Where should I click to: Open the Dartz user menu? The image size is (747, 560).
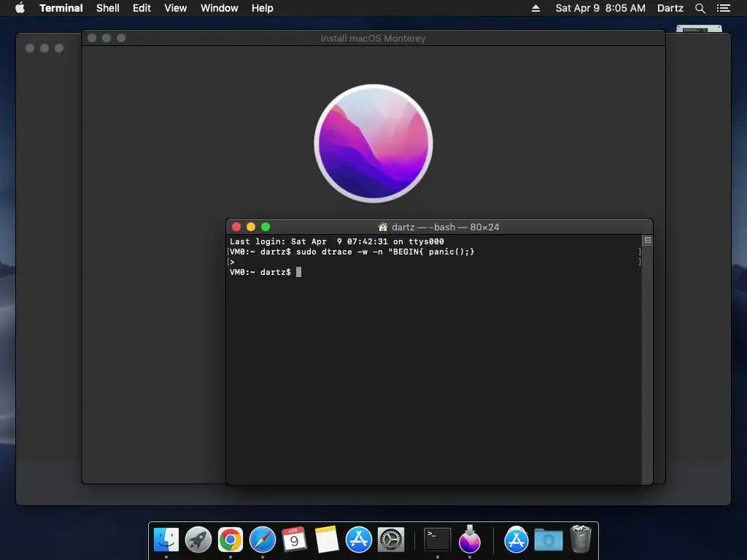pos(670,8)
